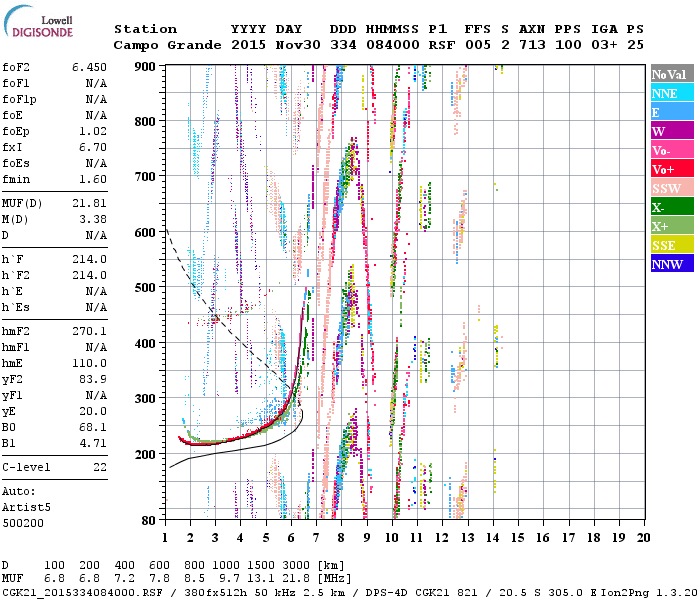Click the 200 km height axis label
The height and width of the screenshot is (600, 700).
[145, 454]
